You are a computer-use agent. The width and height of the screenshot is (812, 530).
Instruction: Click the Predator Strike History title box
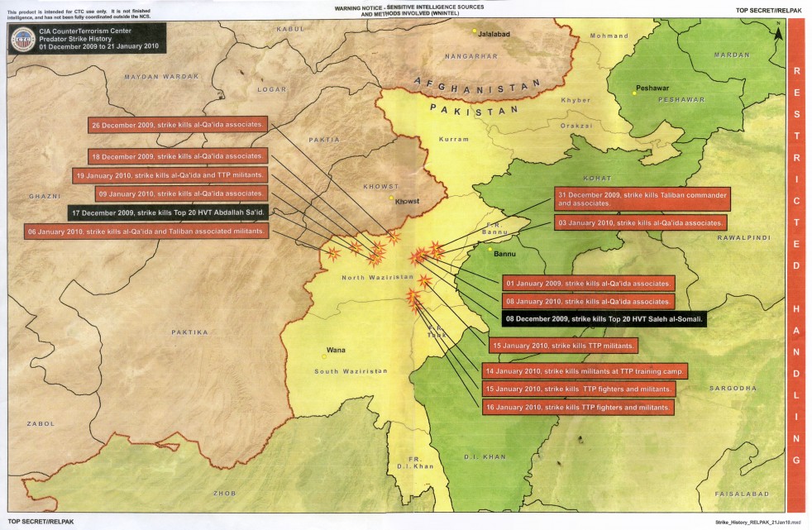pos(88,38)
